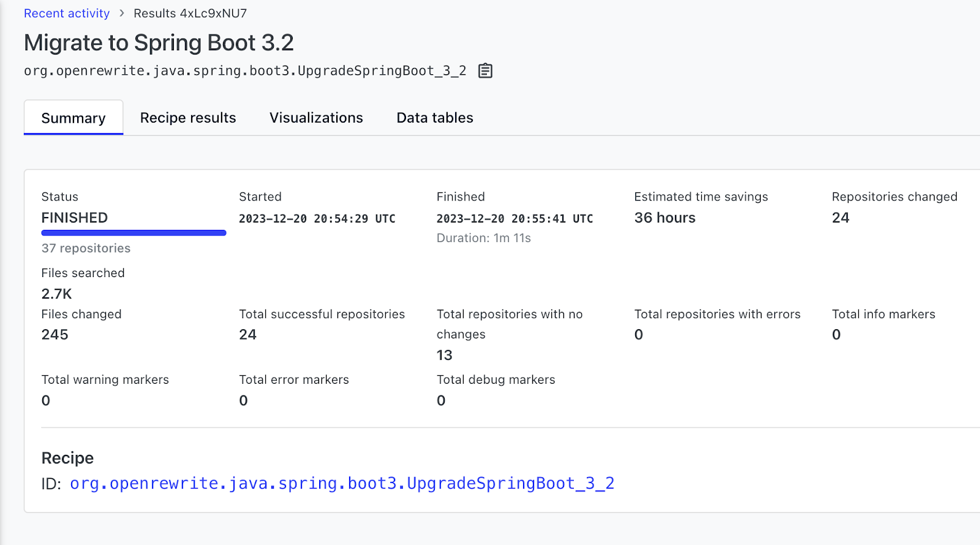Click the finished time '2023-12-20 20:55:41 UTC'
Screen dimensions: 980x545
tap(514, 218)
